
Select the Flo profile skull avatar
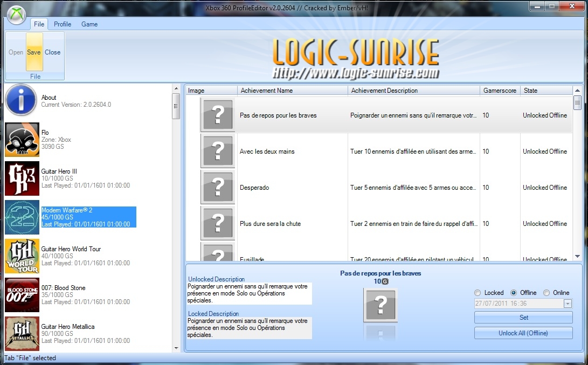[22, 140]
